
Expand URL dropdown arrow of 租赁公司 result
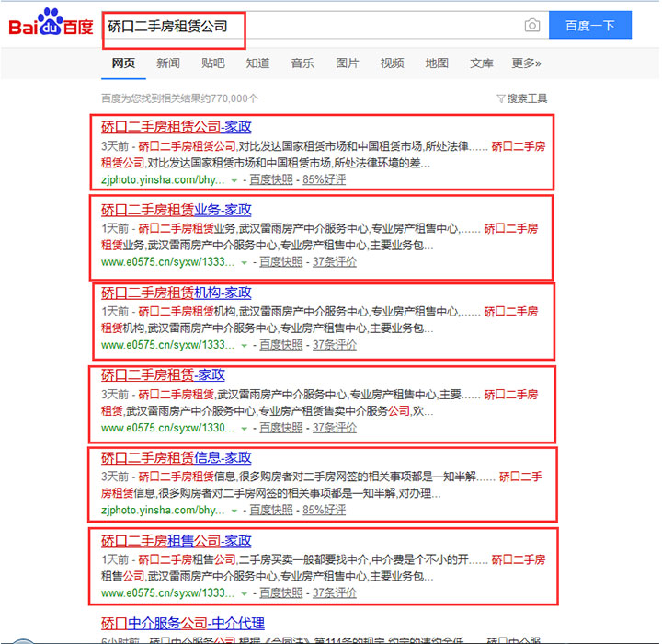click(x=234, y=181)
